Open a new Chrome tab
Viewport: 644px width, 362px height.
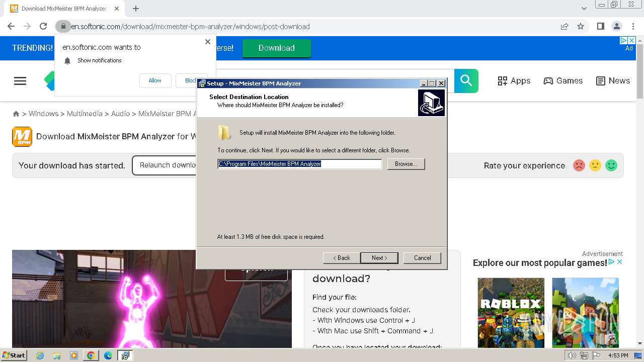pos(136,9)
